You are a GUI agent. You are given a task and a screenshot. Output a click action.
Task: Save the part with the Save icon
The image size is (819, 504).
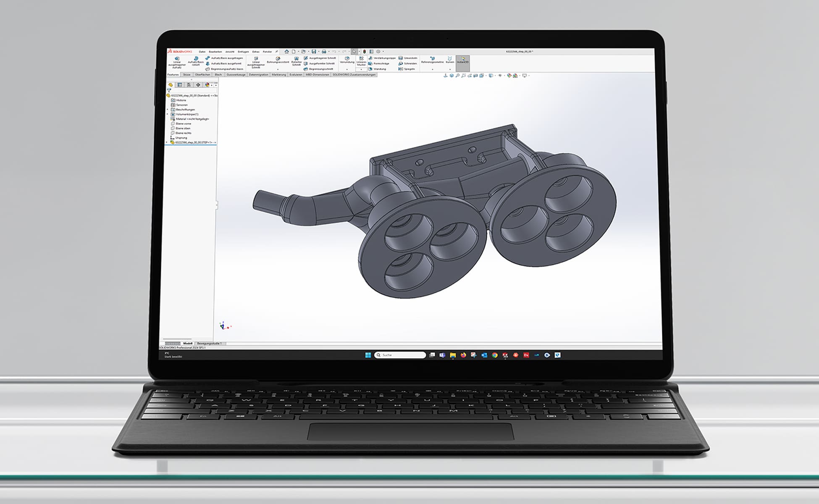click(314, 52)
